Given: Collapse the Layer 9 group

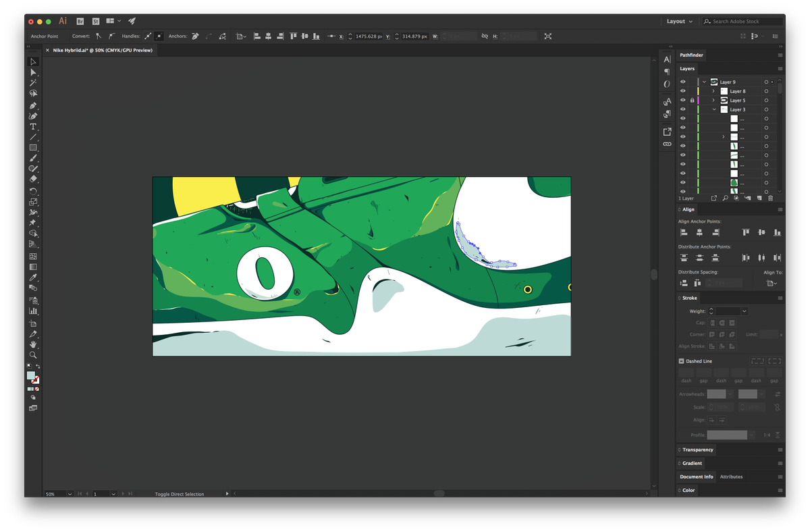Looking at the screenshot, I should coord(704,82).
